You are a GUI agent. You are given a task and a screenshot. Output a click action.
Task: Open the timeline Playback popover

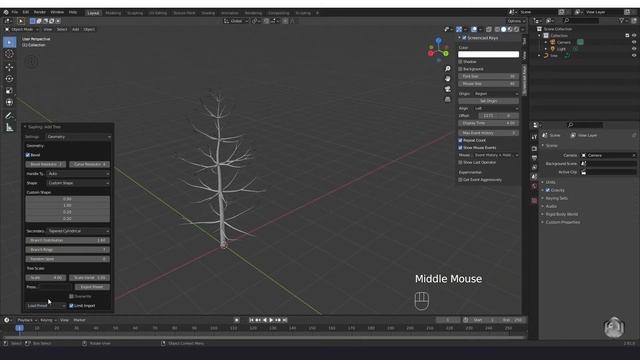tap(27, 320)
